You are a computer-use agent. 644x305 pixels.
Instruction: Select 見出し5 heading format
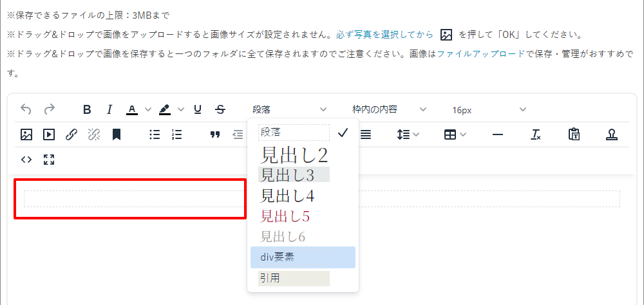tap(303, 216)
